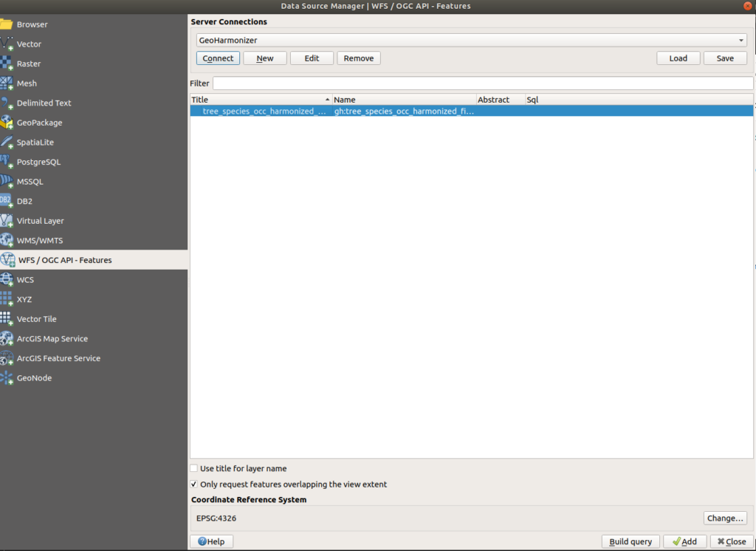Open the WMS/WMTS globe icon
756x551 pixels.
coord(6,240)
